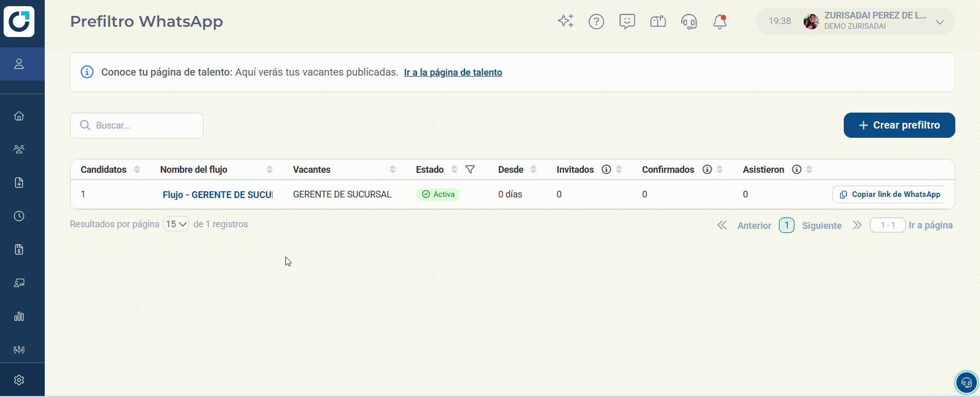
Task: Follow the Ir a la página de talento link
Action: (x=453, y=73)
